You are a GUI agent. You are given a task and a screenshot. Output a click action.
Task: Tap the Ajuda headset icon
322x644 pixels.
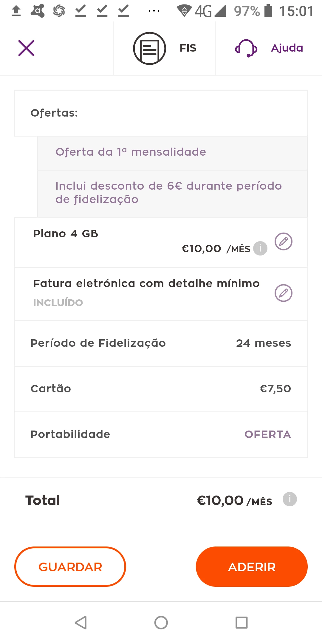click(246, 48)
